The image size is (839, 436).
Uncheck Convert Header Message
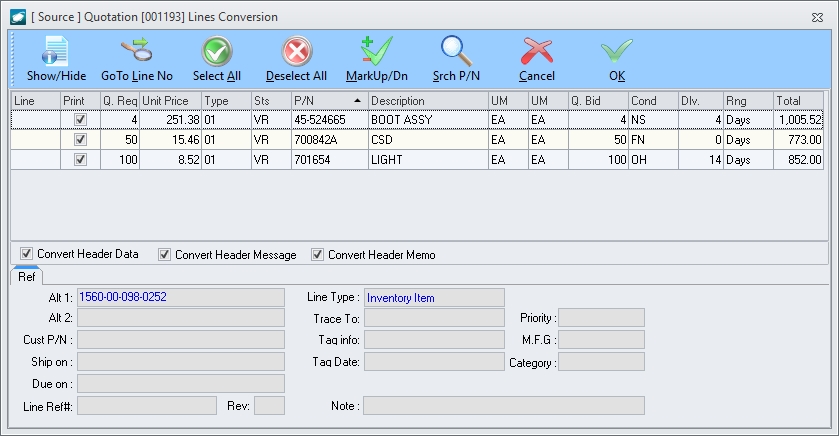(x=164, y=255)
